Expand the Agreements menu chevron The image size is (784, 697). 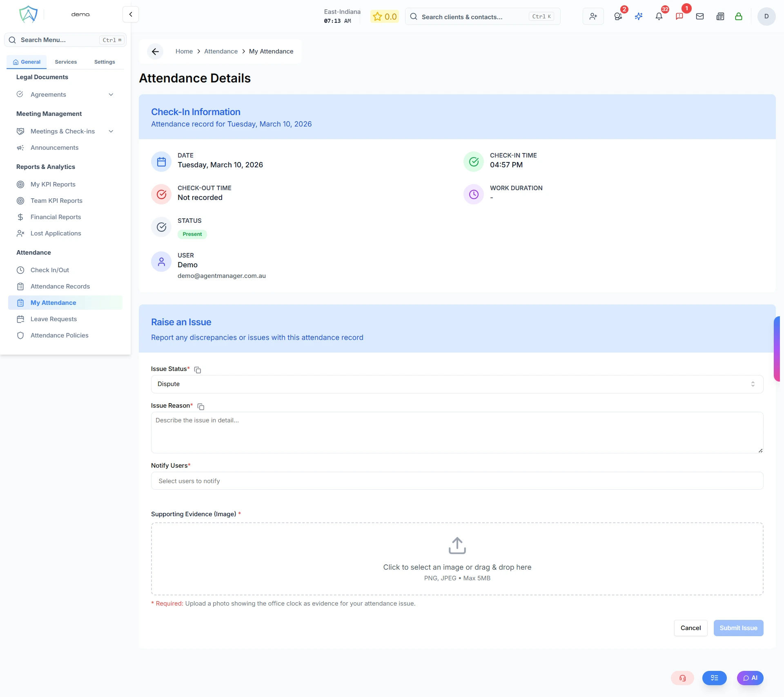(111, 95)
